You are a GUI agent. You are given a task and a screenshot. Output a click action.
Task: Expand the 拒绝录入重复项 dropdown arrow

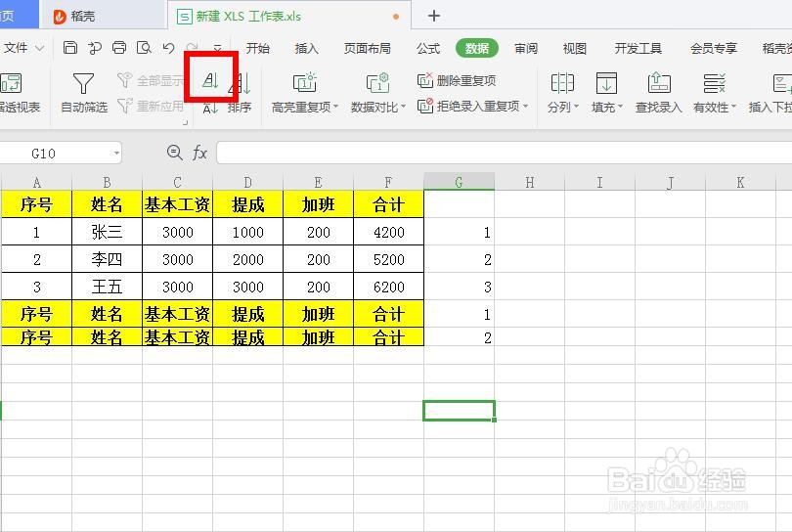[526, 106]
